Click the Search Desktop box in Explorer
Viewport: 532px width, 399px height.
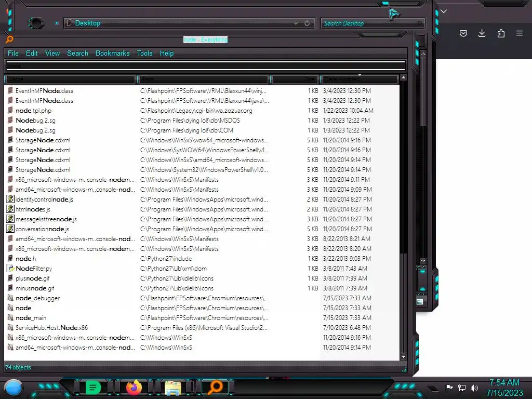(373, 23)
